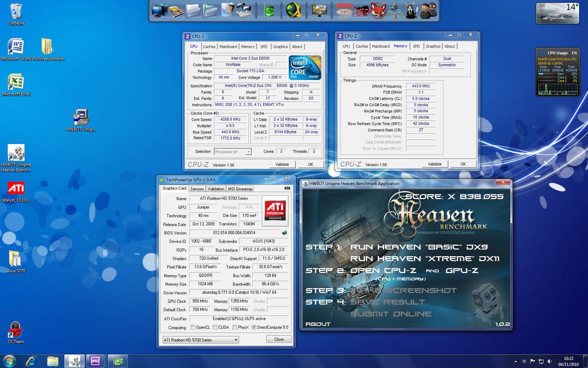Screen dimensions: 588x368
Task: Click the computer icon in the top dock
Action: pyautogui.click(x=159, y=10)
